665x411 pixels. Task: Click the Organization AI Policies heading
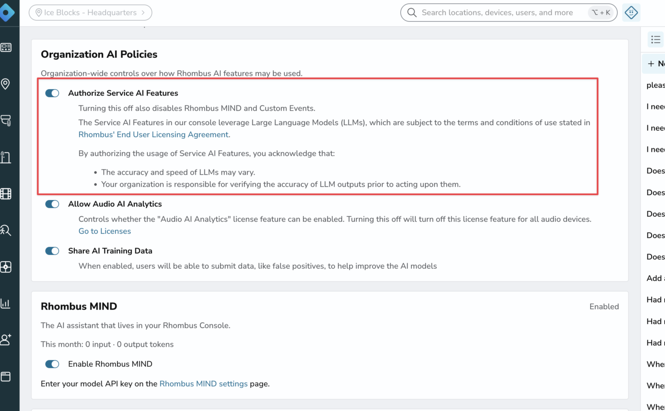point(99,54)
